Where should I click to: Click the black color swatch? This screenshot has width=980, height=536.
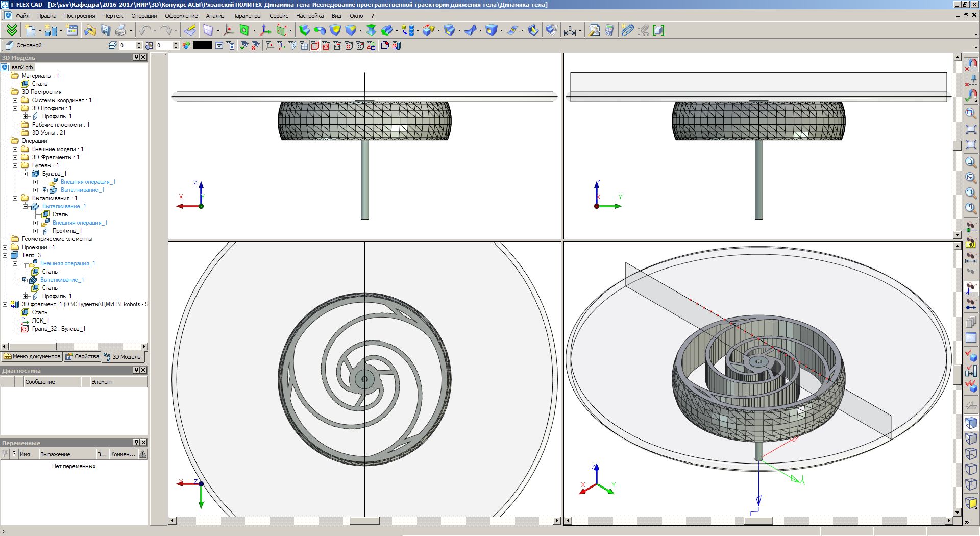202,45
